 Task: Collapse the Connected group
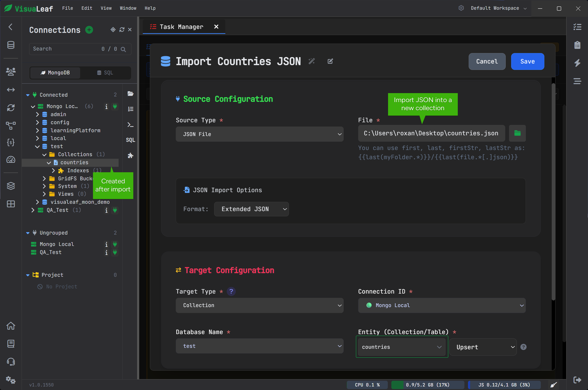coord(28,95)
